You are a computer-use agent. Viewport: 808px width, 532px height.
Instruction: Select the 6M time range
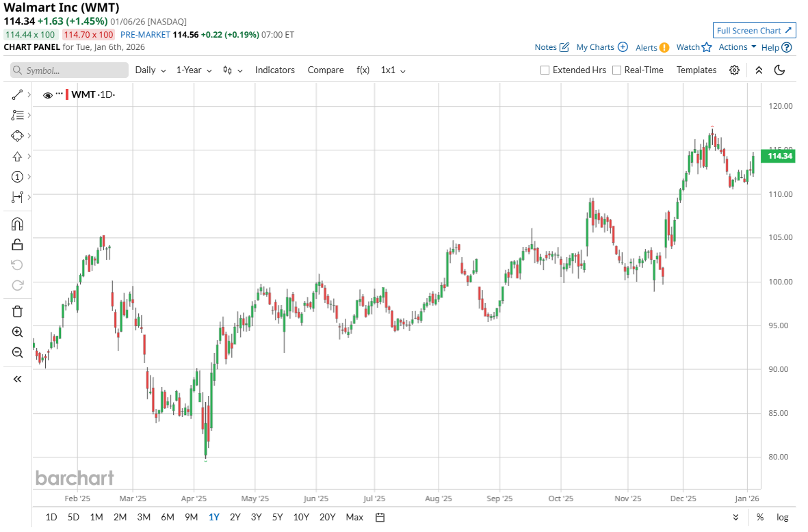click(167, 517)
